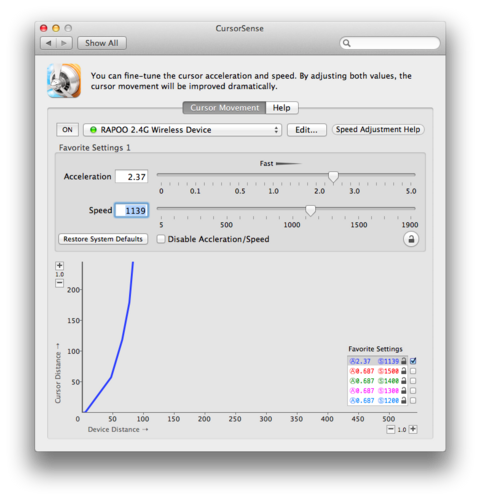Click the forward navigation arrow
480x500 pixels.
(64, 43)
